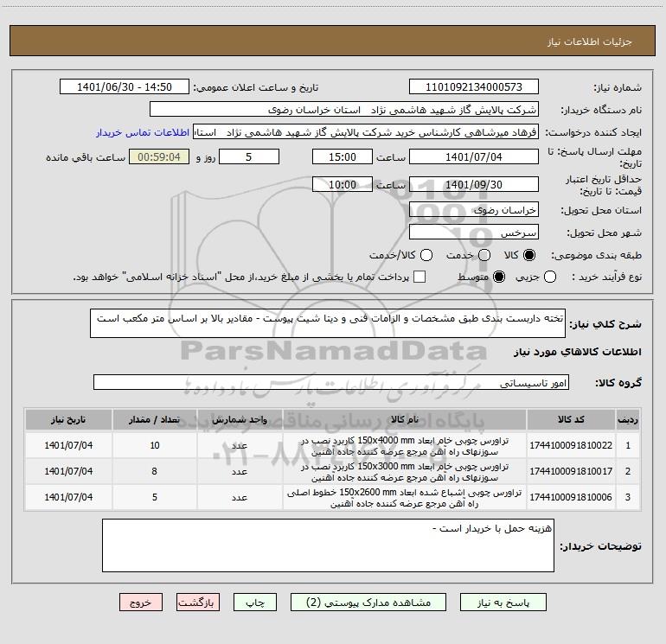Click the تعداد / مقدار column header

[154, 420]
